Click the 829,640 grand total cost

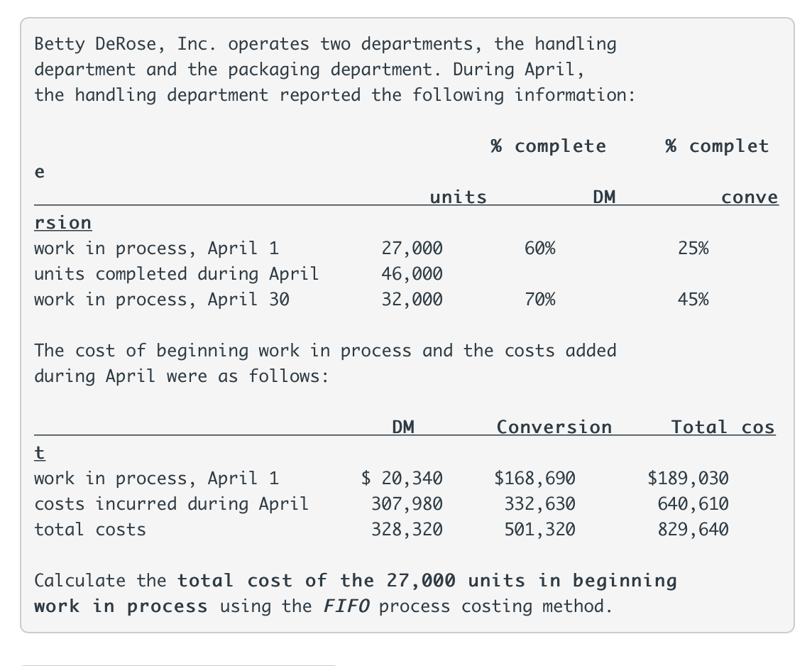click(693, 529)
